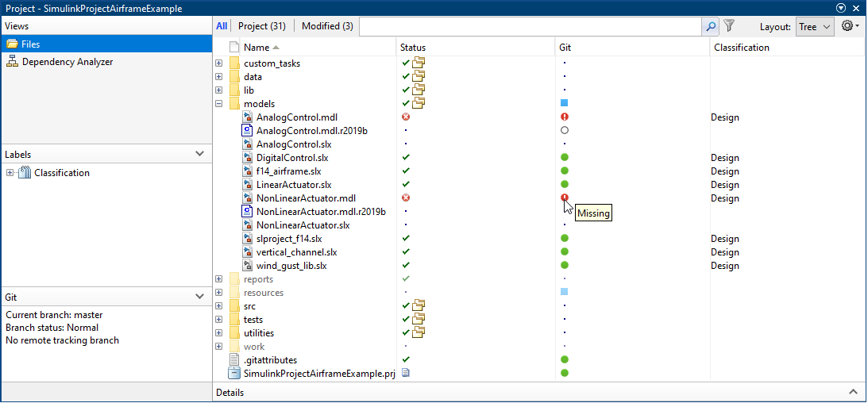
Task: Click the green Git dot for .gitattributes
Action: 565,360
